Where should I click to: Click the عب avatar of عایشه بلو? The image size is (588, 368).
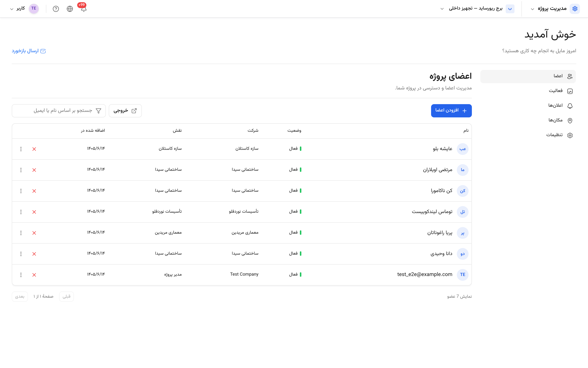click(x=462, y=149)
